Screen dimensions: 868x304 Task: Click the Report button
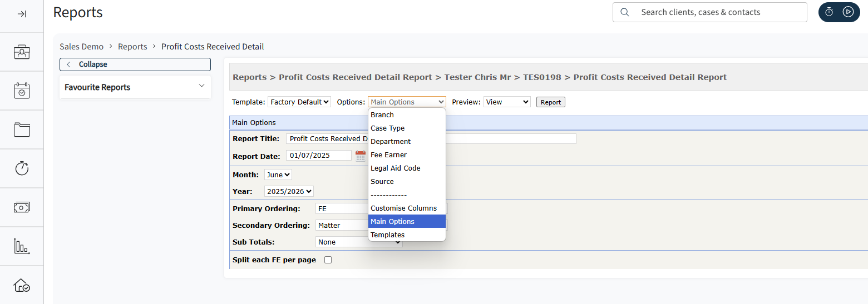(x=551, y=102)
